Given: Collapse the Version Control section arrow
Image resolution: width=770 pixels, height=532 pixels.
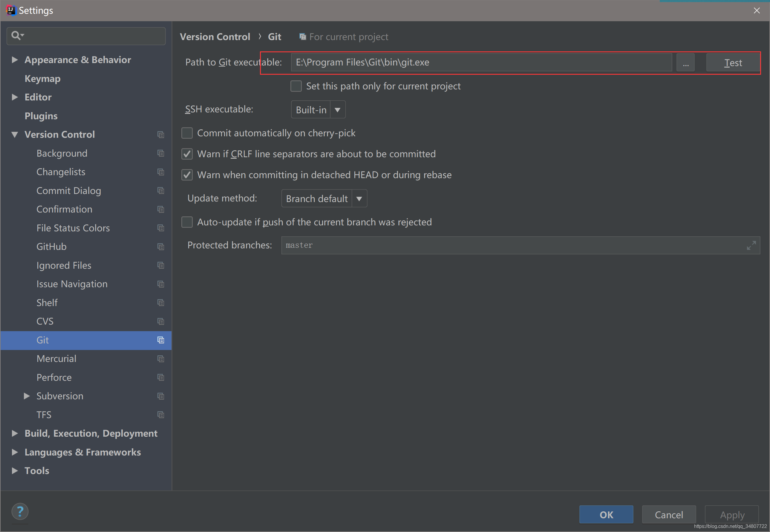Looking at the screenshot, I should [14, 135].
